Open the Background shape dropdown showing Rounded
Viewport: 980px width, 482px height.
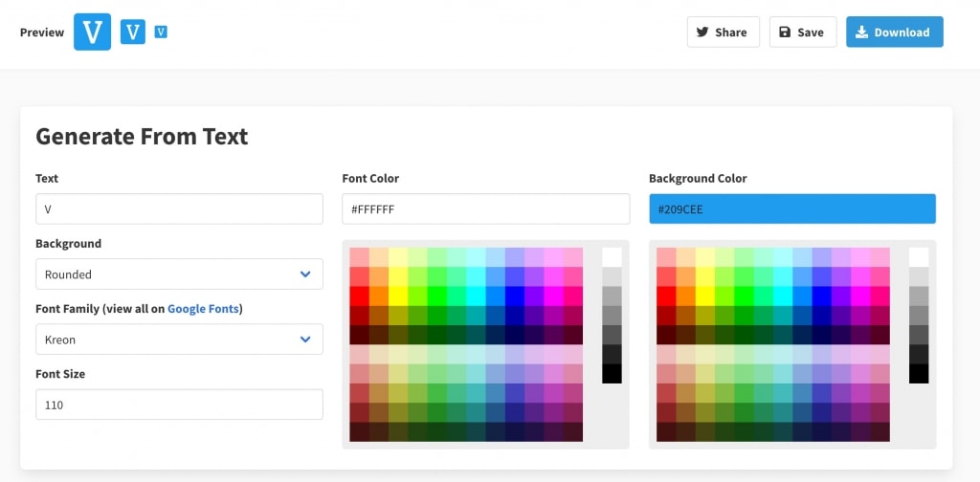point(179,274)
